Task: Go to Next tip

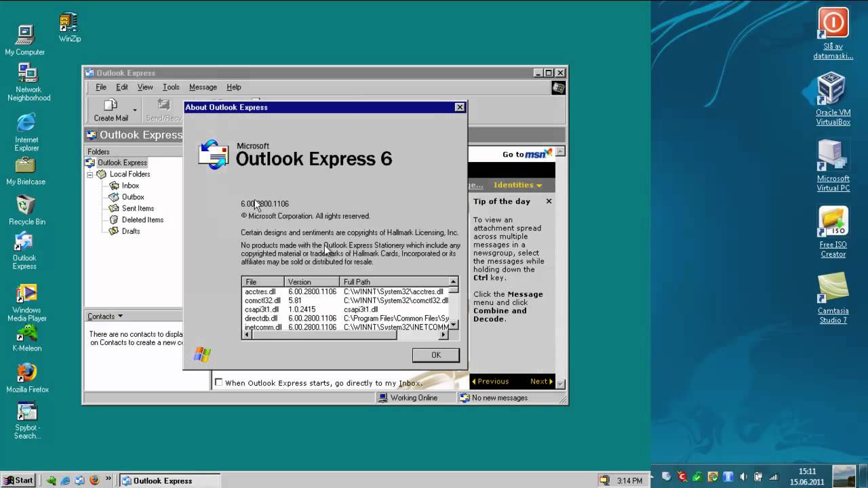Action: [541, 382]
